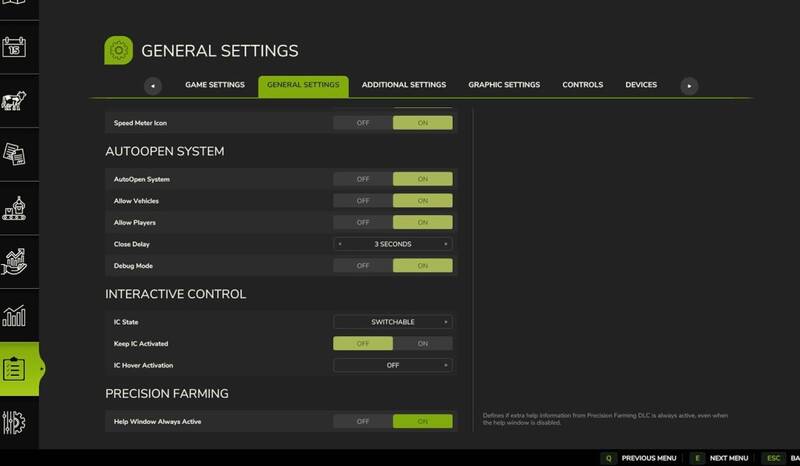
Task: Switch to the Graphic Settings tab
Action: tap(504, 86)
